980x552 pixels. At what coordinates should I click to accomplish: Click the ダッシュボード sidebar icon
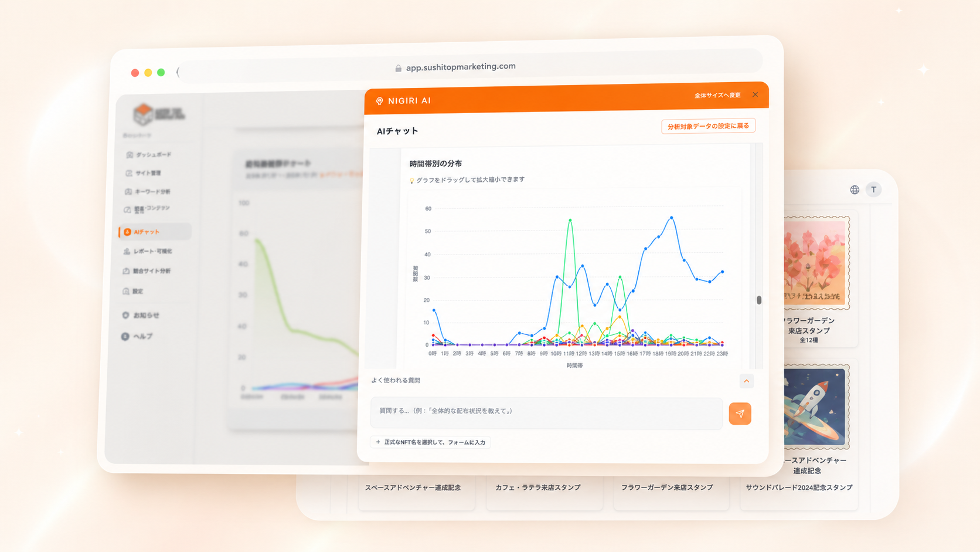(130, 155)
